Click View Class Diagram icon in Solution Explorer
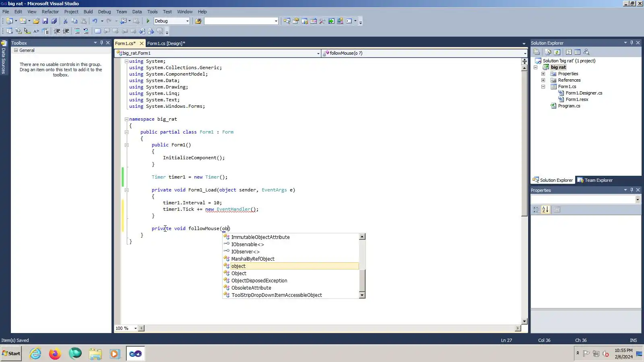 (586, 52)
